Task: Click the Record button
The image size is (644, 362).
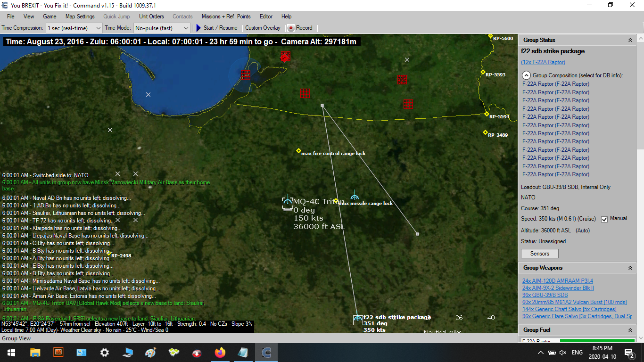Action: tap(300, 28)
